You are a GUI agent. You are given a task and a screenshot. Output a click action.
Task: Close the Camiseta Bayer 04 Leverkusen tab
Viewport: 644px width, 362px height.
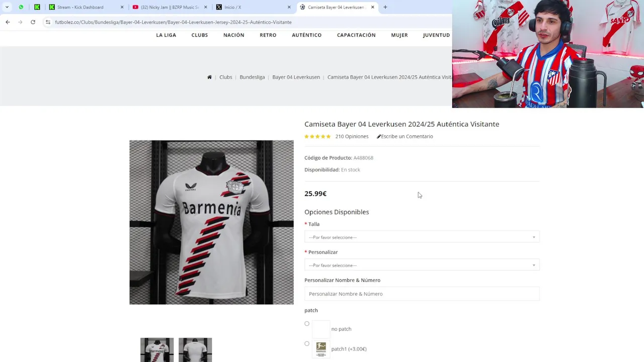(372, 7)
